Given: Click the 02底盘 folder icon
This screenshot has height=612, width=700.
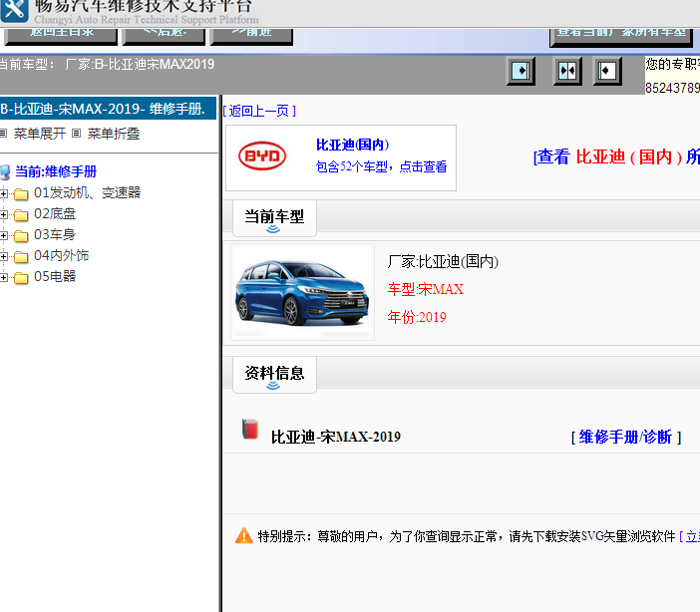Looking at the screenshot, I should 21,214.
